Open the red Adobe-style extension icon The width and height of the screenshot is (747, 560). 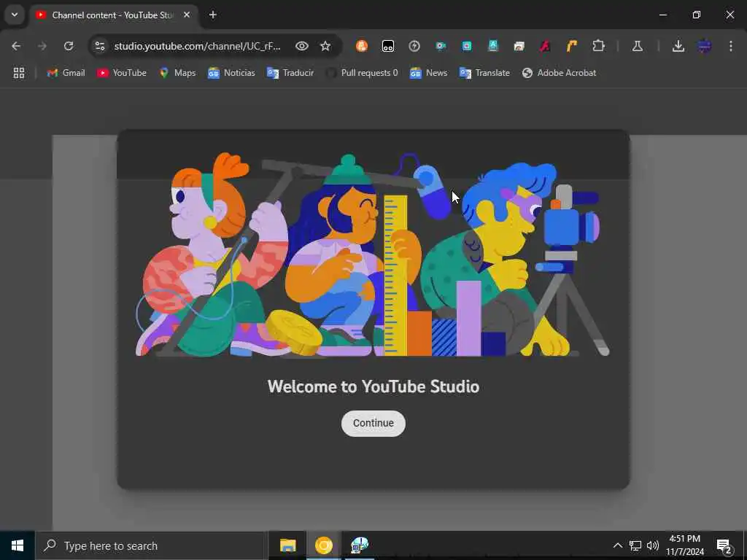point(545,46)
